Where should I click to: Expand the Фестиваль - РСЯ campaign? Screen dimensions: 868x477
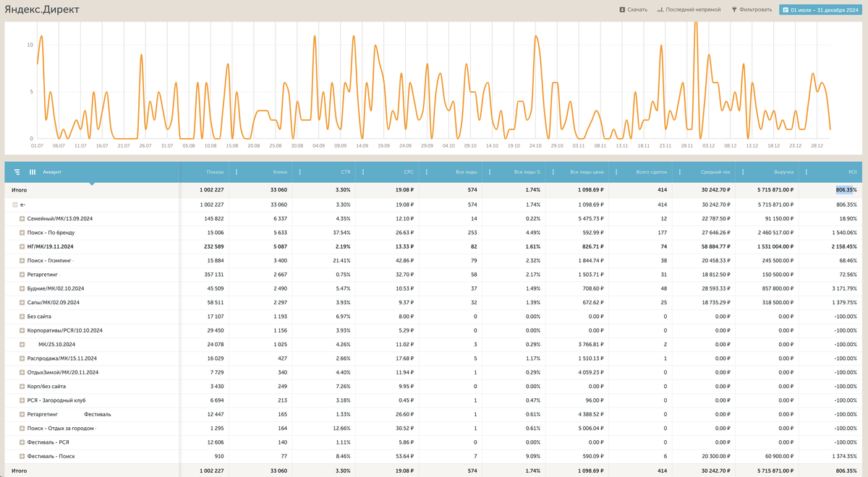[x=22, y=442]
